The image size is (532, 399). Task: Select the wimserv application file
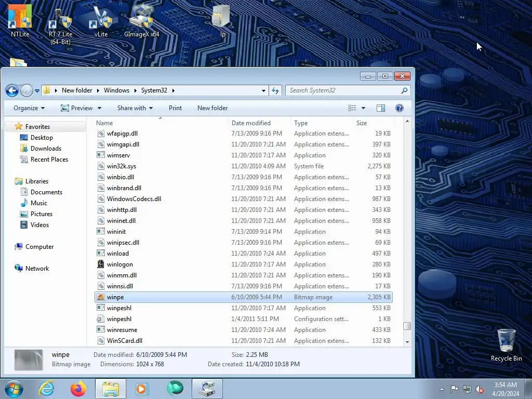coord(243,155)
